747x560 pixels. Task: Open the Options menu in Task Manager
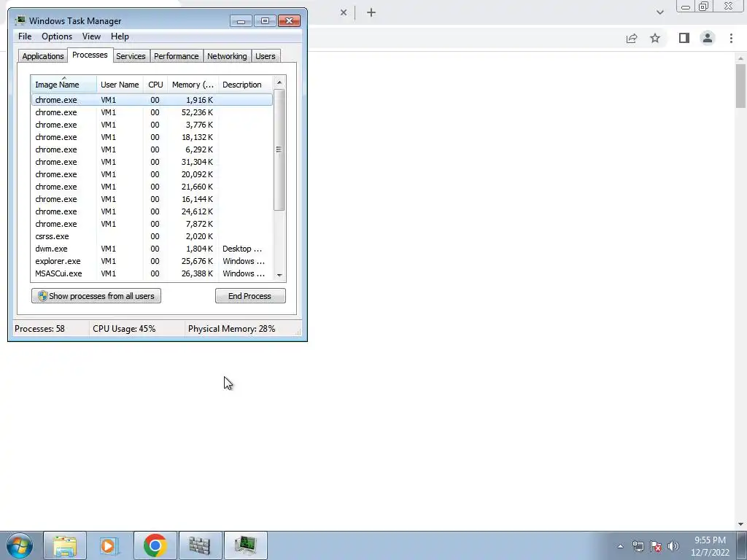tap(57, 36)
